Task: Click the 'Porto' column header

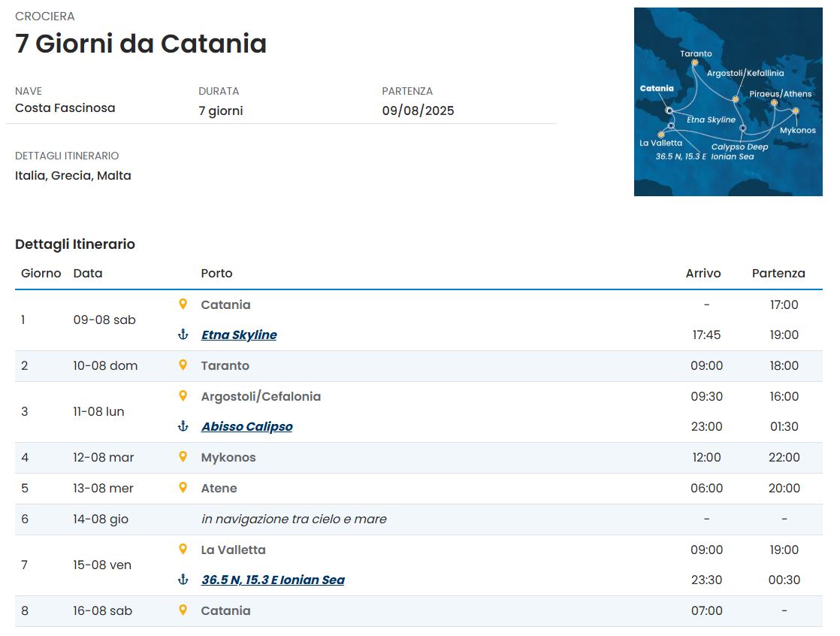Action: pos(216,273)
